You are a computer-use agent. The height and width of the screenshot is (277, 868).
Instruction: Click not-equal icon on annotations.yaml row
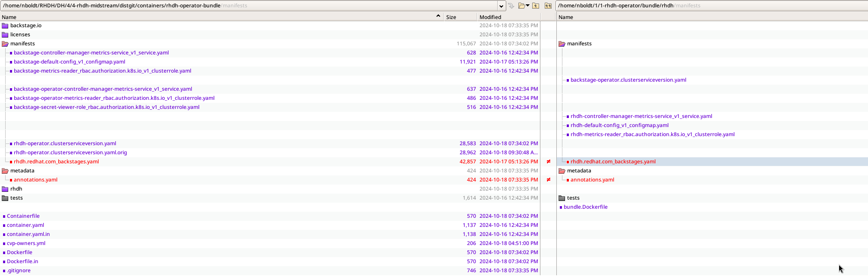tap(549, 180)
